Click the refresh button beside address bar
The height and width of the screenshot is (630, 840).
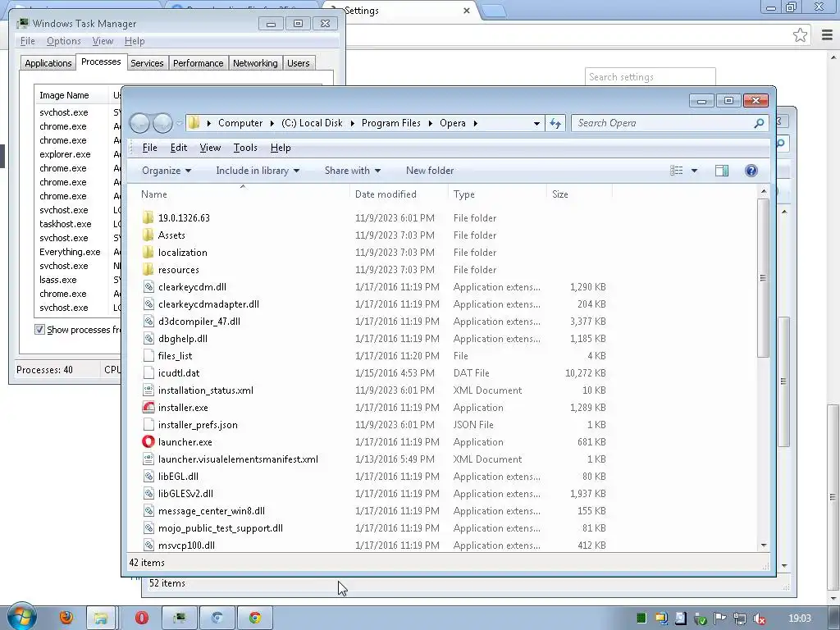click(555, 123)
